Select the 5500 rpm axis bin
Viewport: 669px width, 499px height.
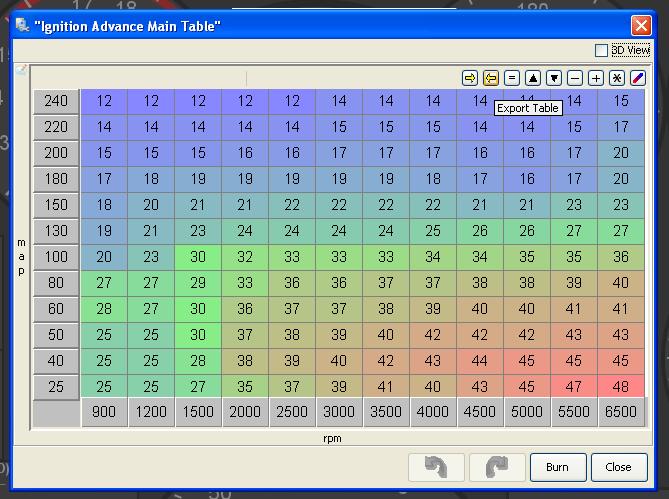tap(574, 412)
